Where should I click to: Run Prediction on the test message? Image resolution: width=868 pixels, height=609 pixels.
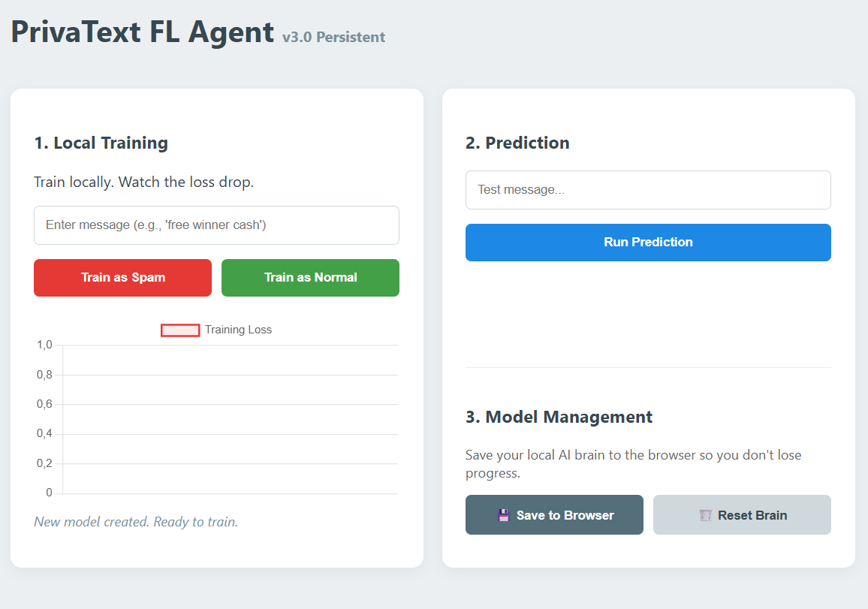[648, 242]
